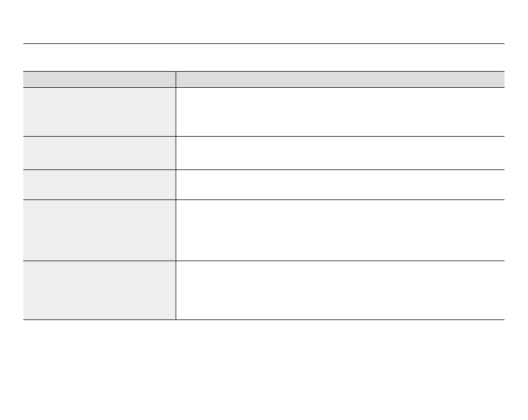This screenshot has width=528, height=420.
Task: Select the third body row's white right cell
Action: [x=340, y=185]
